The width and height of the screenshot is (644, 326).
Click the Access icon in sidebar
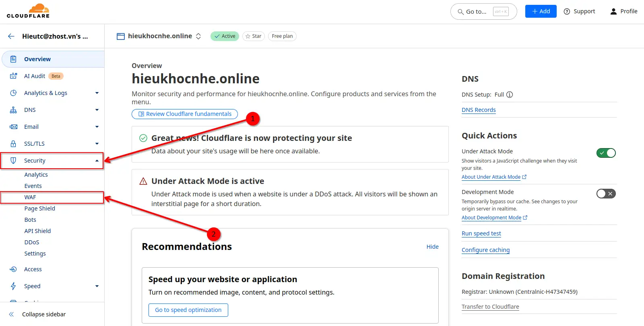(x=13, y=269)
